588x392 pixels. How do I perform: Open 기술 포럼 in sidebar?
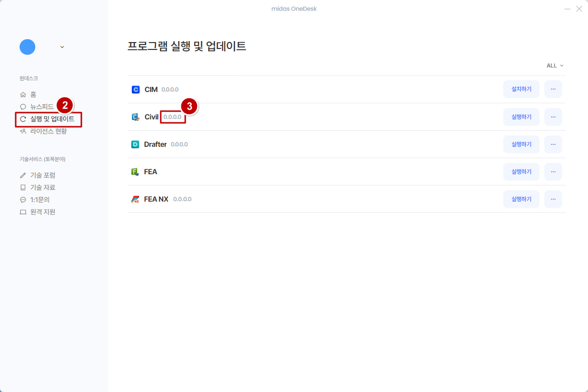point(43,175)
